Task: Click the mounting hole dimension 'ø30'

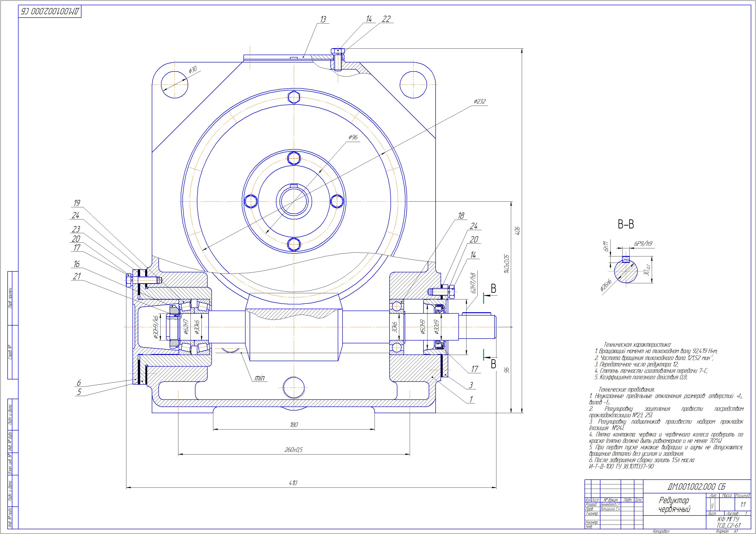Action: coord(193,70)
